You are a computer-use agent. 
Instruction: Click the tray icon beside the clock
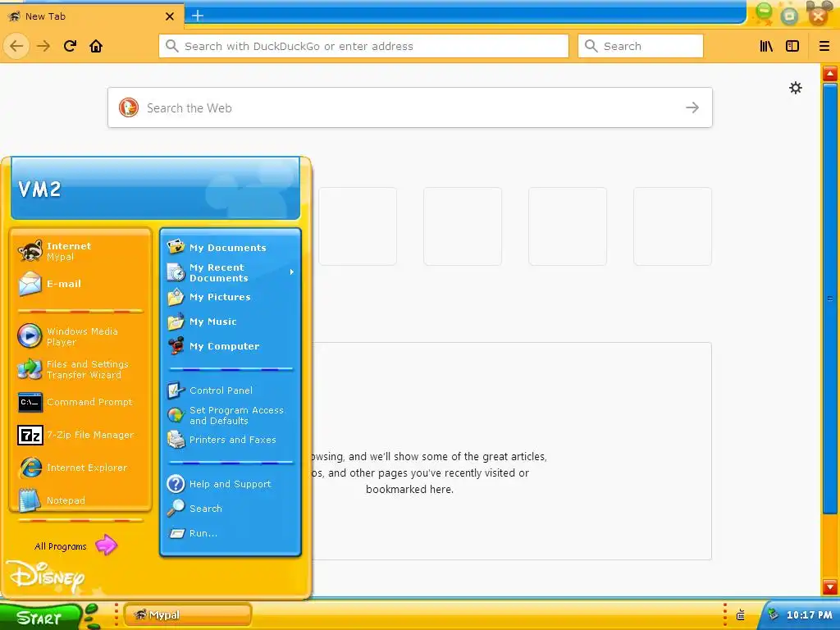(773, 615)
